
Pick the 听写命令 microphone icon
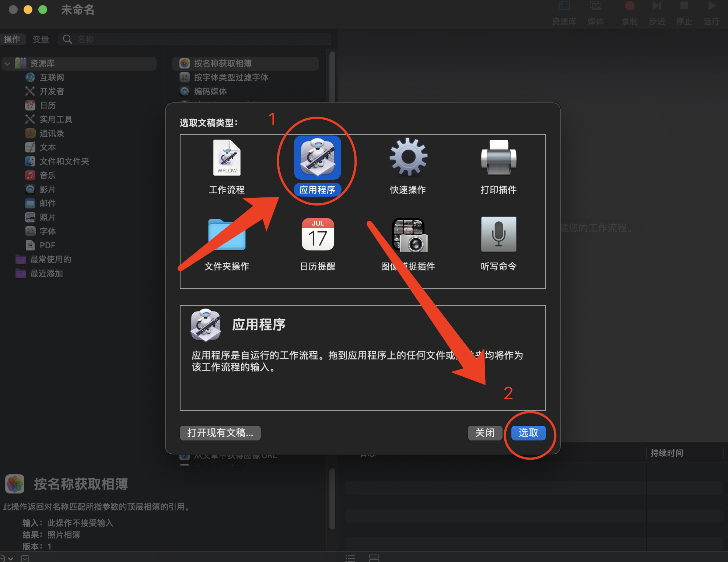pyautogui.click(x=498, y=235)
